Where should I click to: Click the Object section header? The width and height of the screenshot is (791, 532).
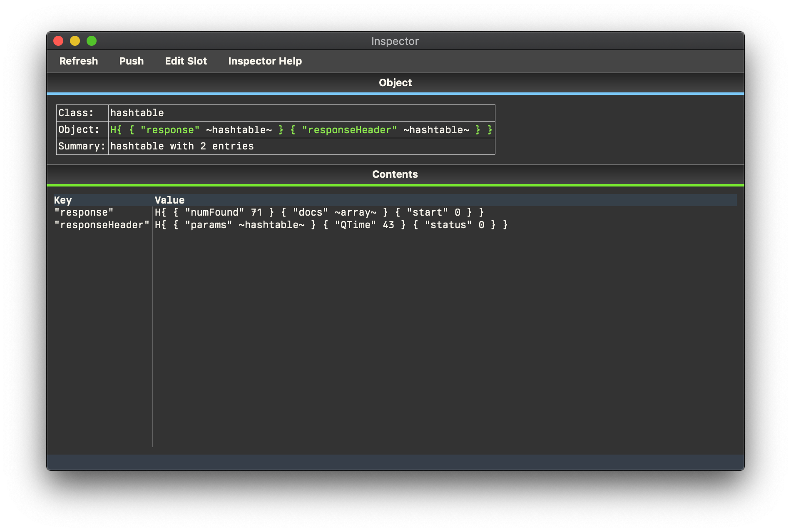(x=395, y=83)
